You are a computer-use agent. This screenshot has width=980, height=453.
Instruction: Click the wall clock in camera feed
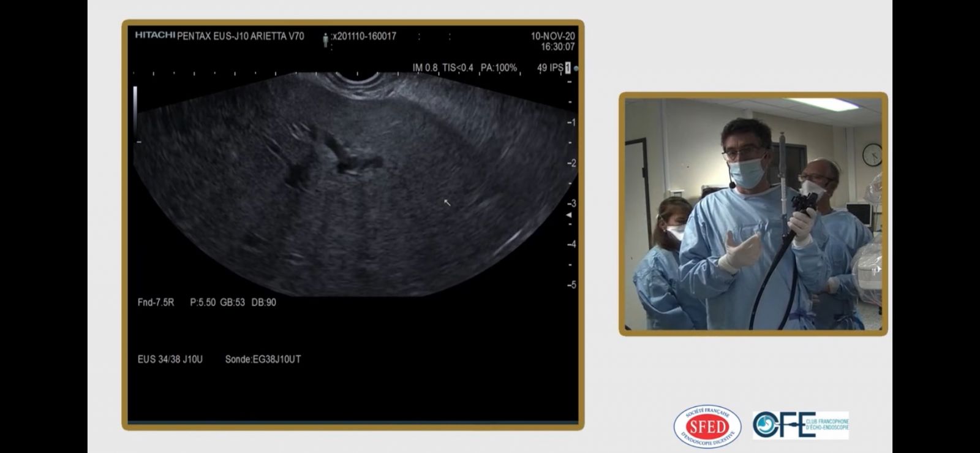click(872, 154)
